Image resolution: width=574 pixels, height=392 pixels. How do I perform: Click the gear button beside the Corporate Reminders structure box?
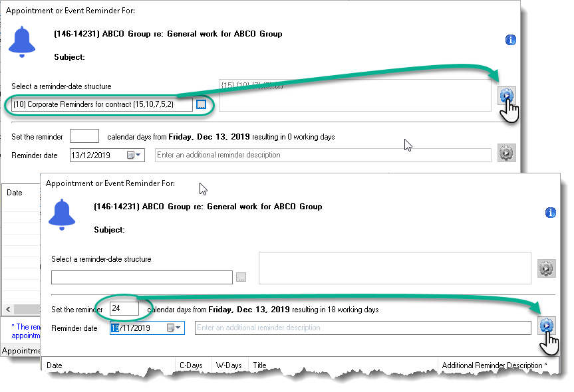[x=507, y=96]
